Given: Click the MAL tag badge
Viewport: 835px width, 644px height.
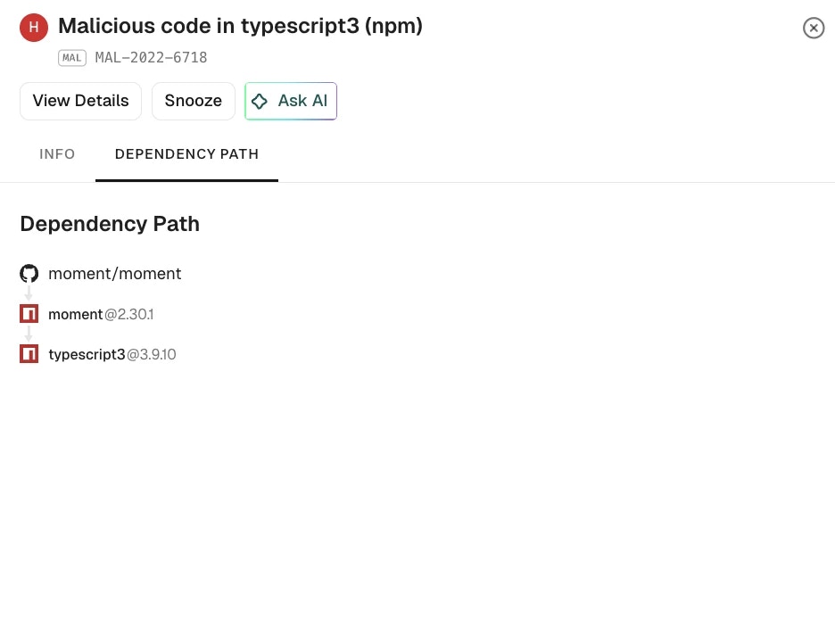Looking at the screenshot, I should click(72, 57).
